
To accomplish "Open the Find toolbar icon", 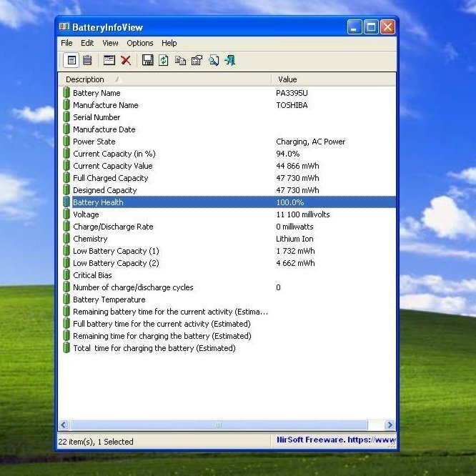I will point(214,60).
